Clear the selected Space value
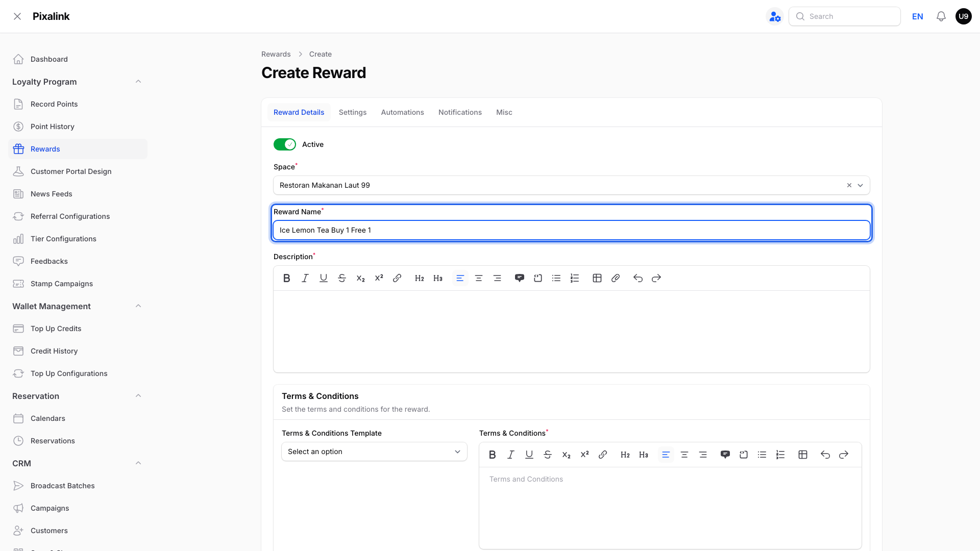The height and width of the screenshot is (551, 980). [849, 185]
